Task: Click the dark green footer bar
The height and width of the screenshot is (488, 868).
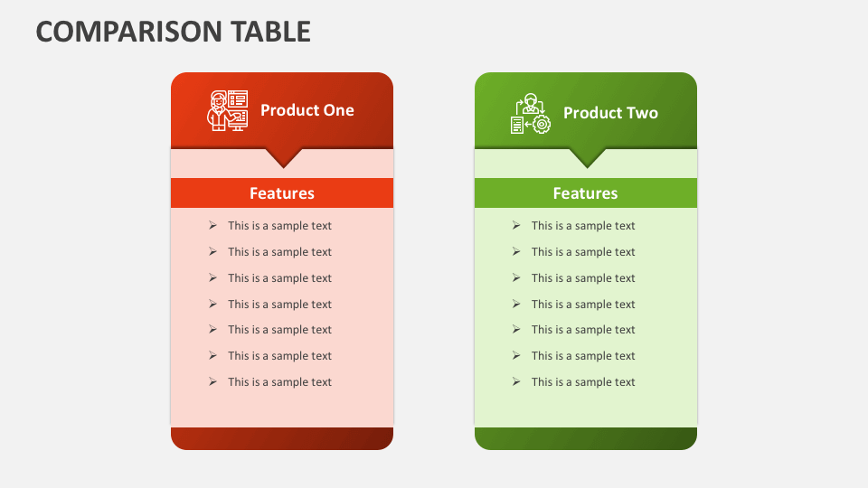Action: pyautogui.click(x=586, y=438)
